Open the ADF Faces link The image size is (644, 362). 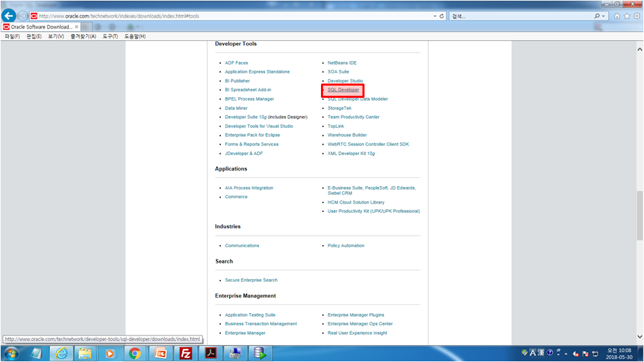point(236,62)
